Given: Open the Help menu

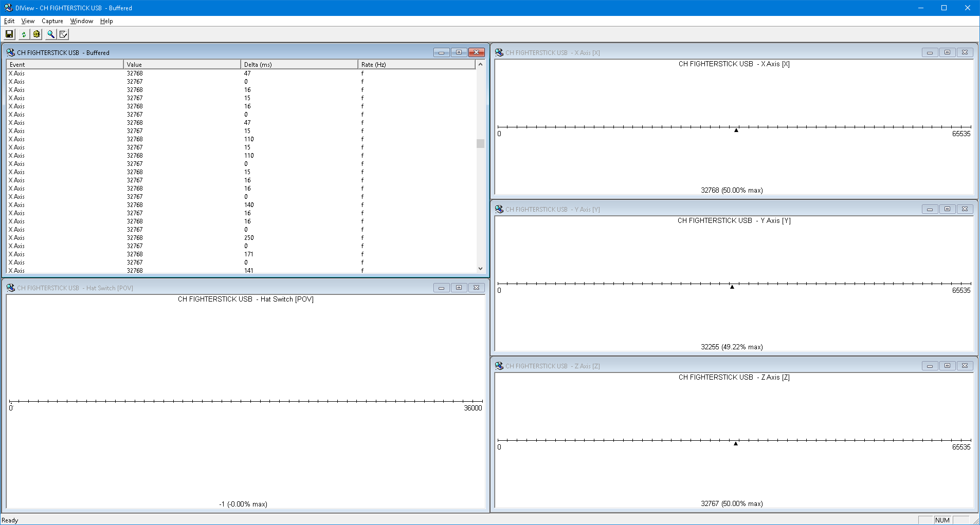Looking at the screenshot, I should [106, 21].
